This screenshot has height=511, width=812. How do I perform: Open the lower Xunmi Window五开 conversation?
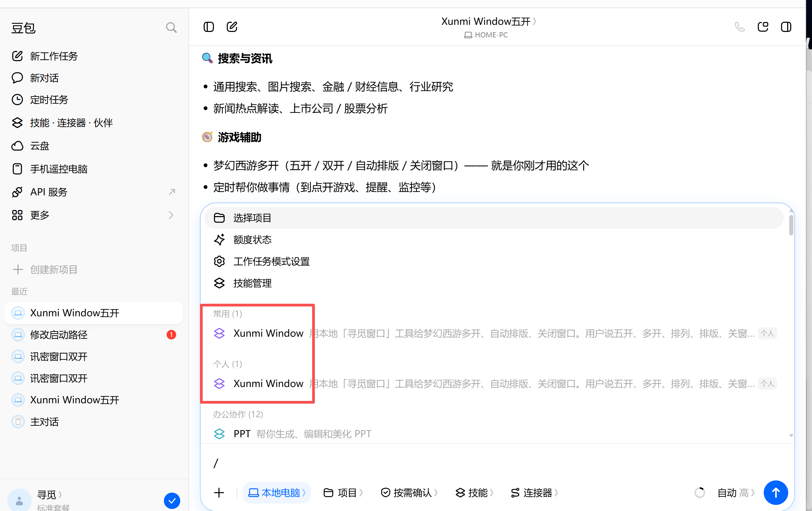click(x=94, y=400)
